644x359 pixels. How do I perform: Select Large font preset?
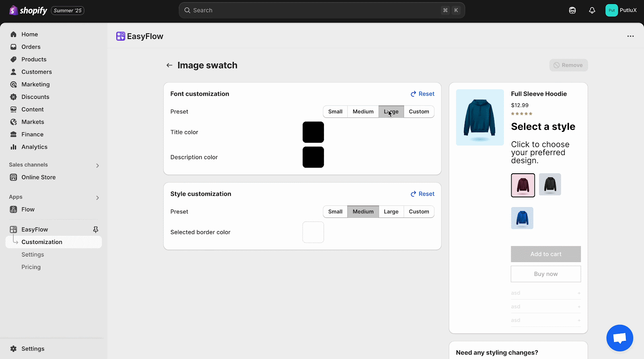pos(391,112)
